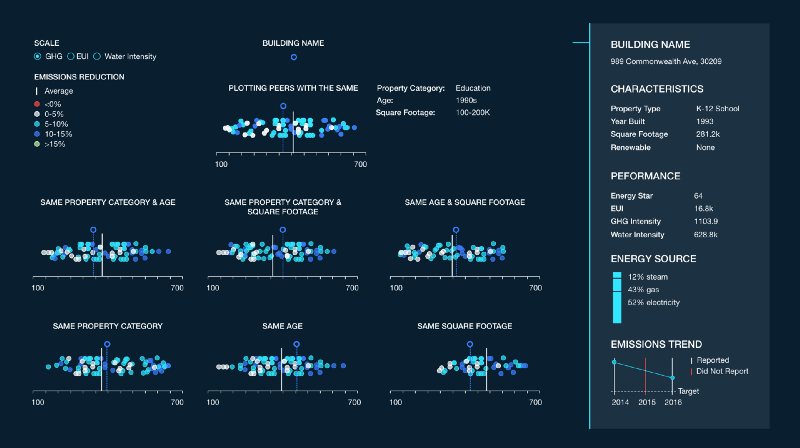The height and width of the screenshot is (448, 800).
Task: Click building marker in Same Property Category & Age chart
Action: [x=93, y=230]
